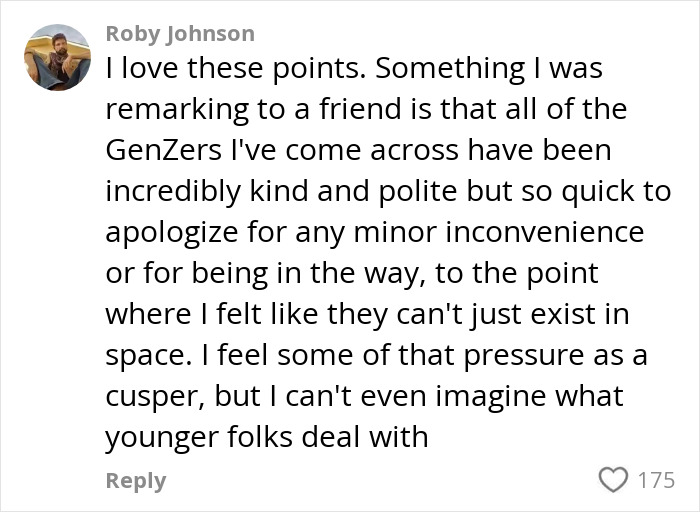Like the comment with the heart icon
The height and width of the screenshot is (512, 700).
coord(613,480)
